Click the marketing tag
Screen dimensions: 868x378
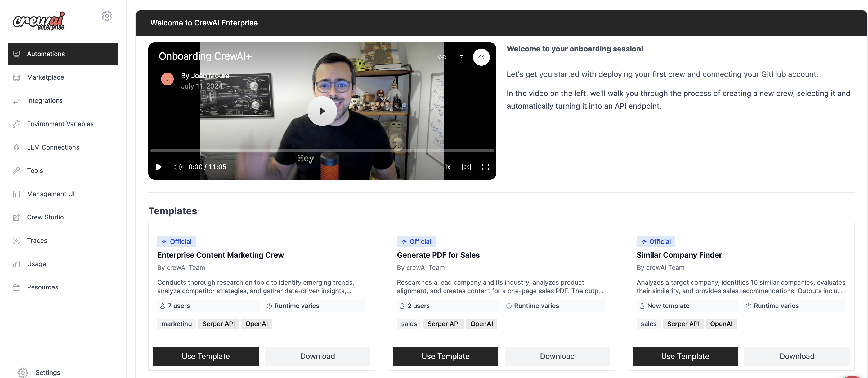177,324
